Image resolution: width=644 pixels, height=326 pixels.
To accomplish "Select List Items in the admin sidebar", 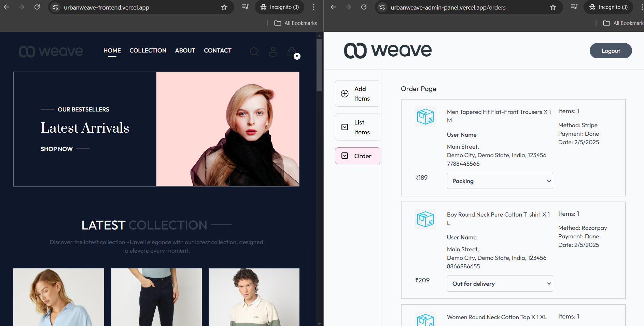I will tap(358, 127).
